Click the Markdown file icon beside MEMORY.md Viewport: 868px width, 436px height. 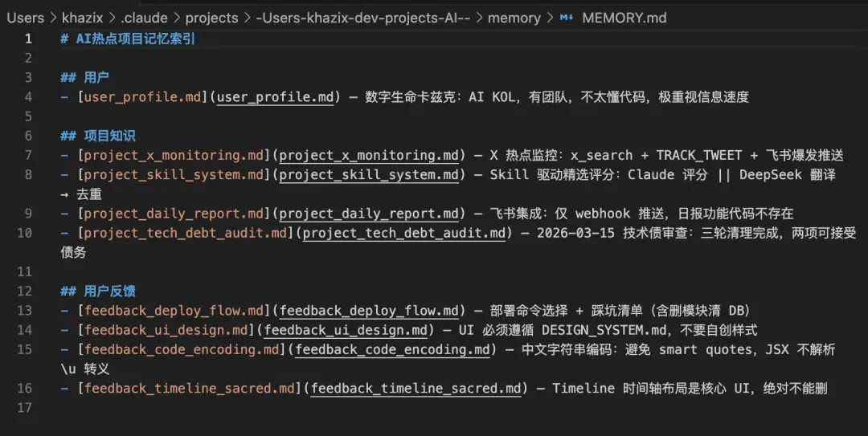(567, 18)
